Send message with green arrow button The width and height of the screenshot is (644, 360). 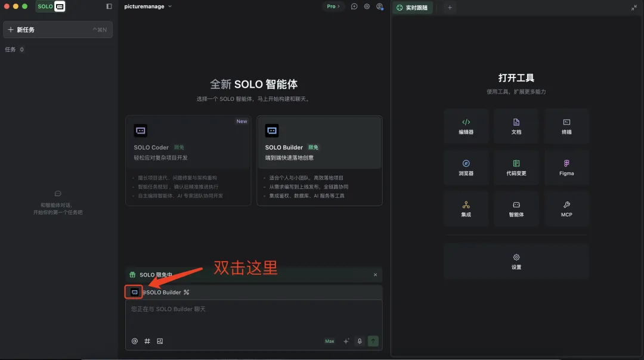point(373,341)
